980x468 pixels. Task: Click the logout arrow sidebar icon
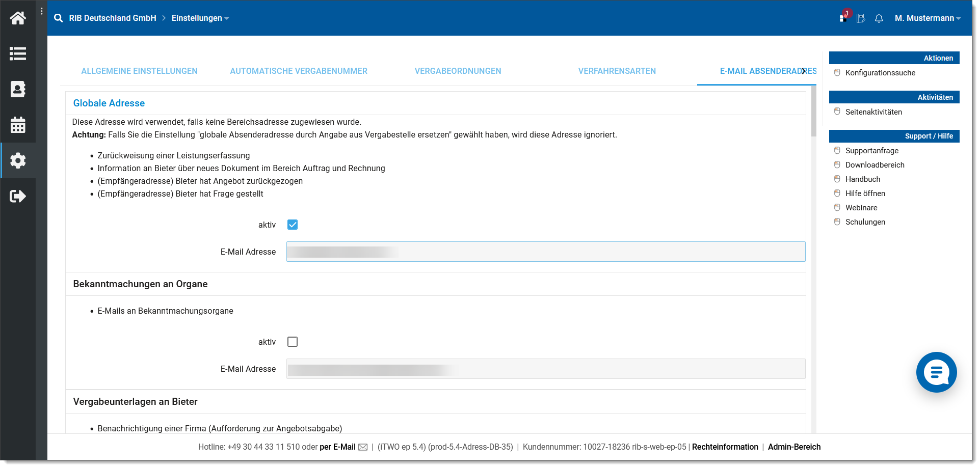pos(18,196)
